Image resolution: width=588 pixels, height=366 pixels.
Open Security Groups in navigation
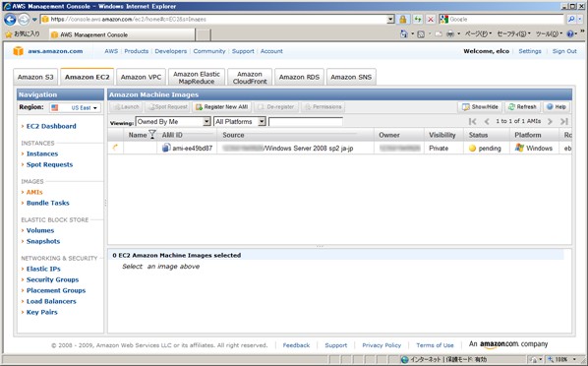(x=52, y=279)
